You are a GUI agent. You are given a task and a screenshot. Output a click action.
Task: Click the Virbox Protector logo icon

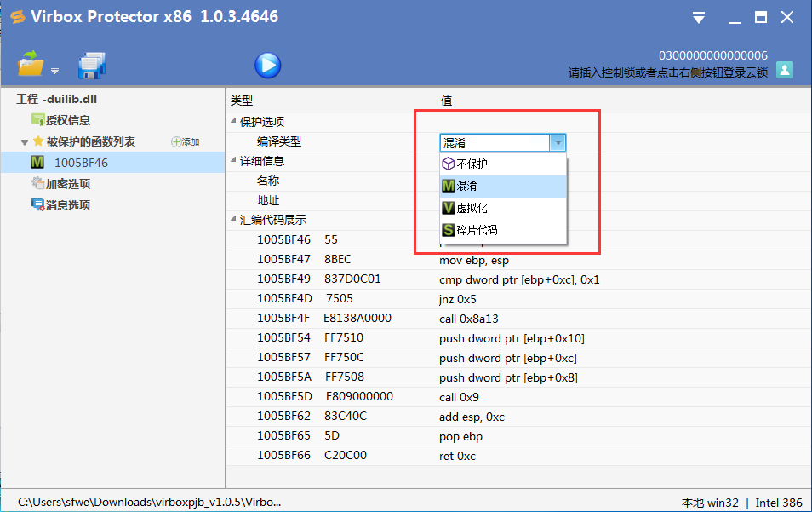tap(18, 17)
